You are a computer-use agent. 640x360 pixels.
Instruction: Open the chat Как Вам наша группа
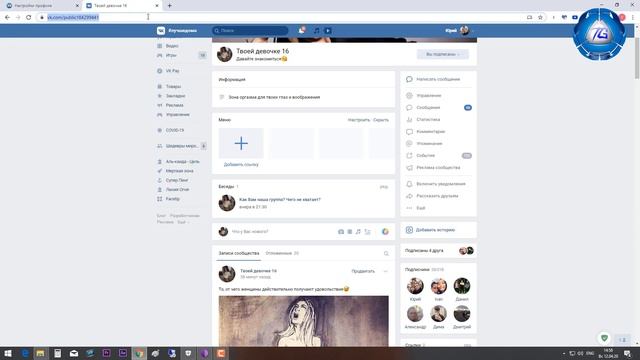pos(280,200)
